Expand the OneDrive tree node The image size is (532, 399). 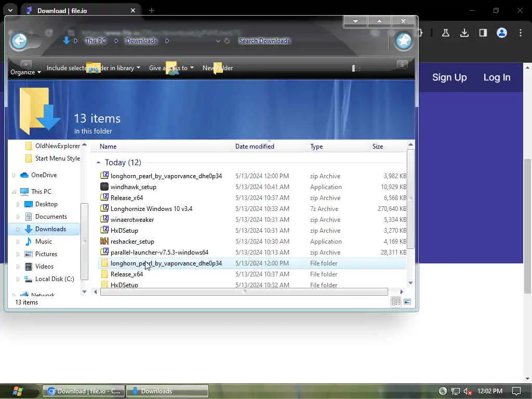[14, 175]
